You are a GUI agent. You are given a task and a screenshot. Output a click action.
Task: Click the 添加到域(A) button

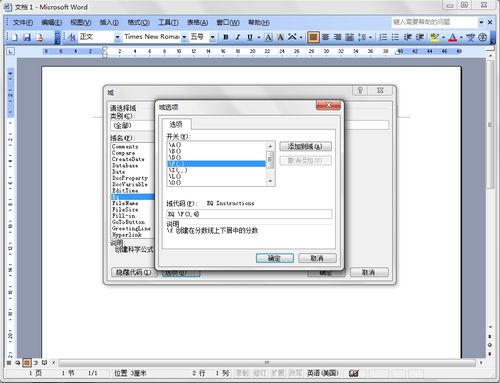[305, 146]
